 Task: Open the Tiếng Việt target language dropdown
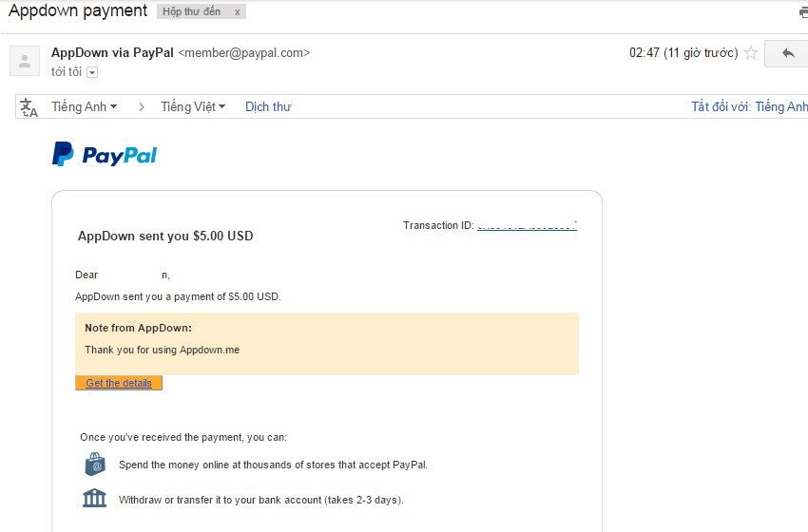click(193, 107)
